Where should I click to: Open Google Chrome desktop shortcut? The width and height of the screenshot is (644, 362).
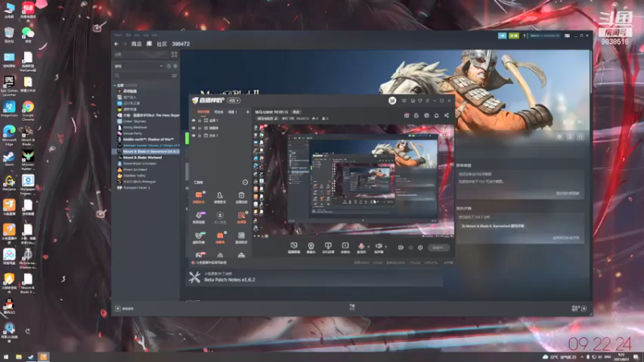pos(28,110)
